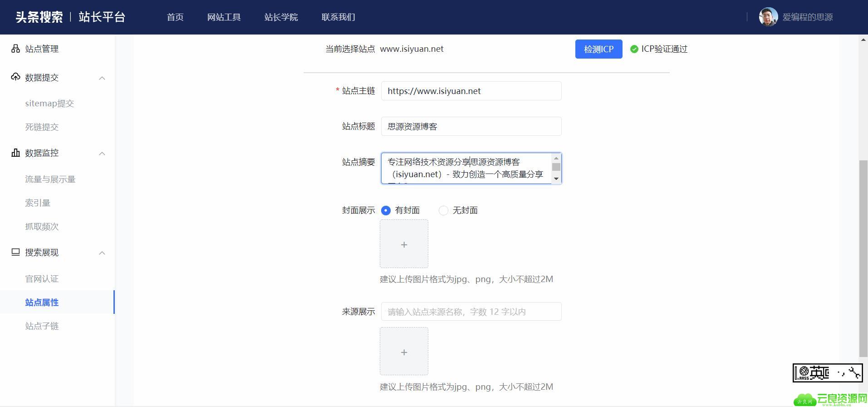Open 索引量 page
This screenshot has width=868, height=407.
click(x=38, y=203)
